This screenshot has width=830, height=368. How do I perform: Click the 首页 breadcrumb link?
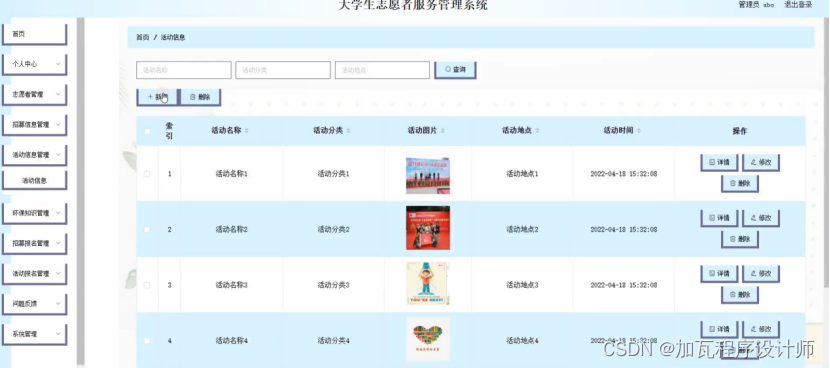click(142, 38)
